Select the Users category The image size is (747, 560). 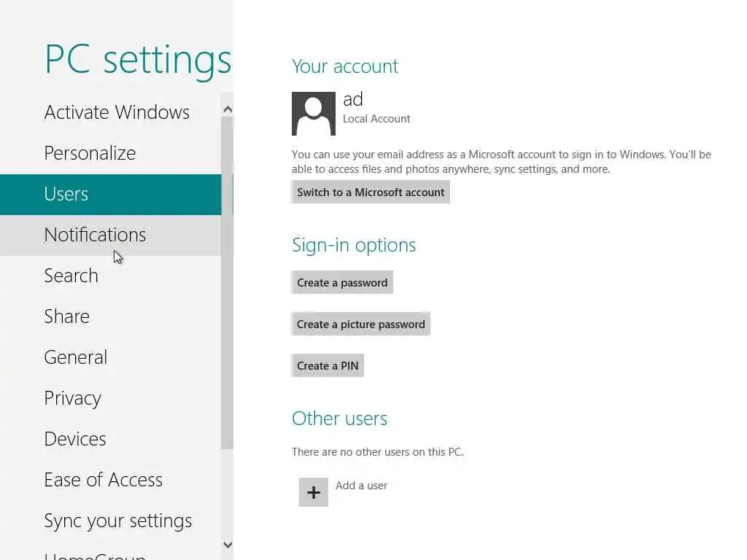pos(111,194)
